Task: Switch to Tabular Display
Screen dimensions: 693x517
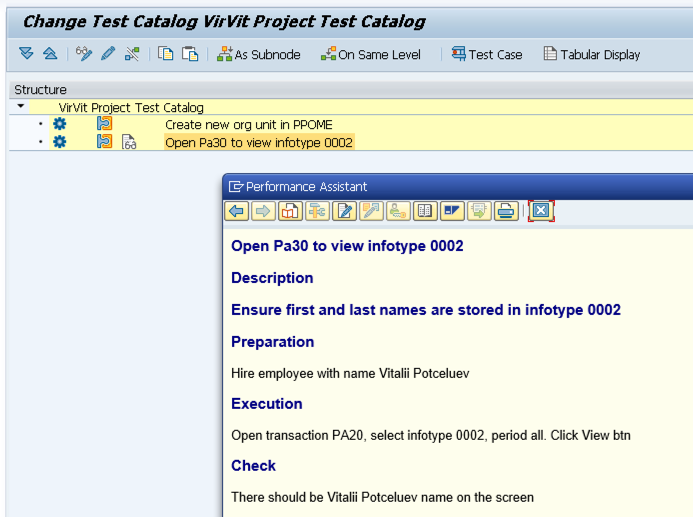Action: [x=592, y=54]
